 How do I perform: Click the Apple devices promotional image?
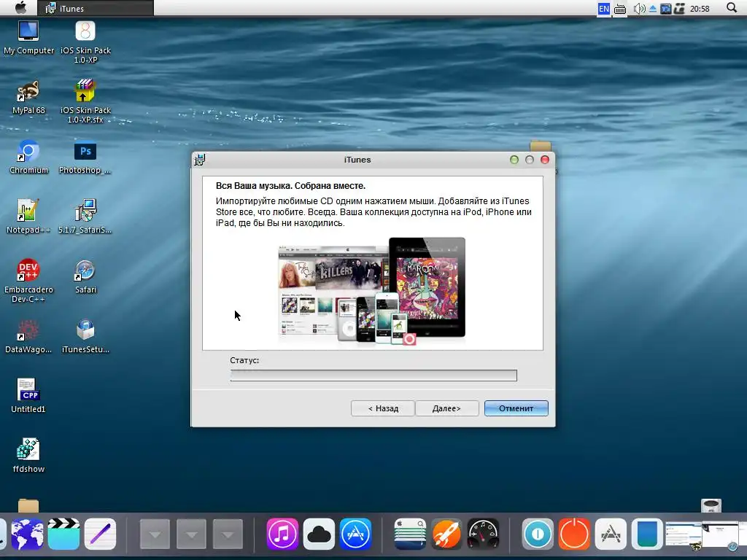pos(372,291)
